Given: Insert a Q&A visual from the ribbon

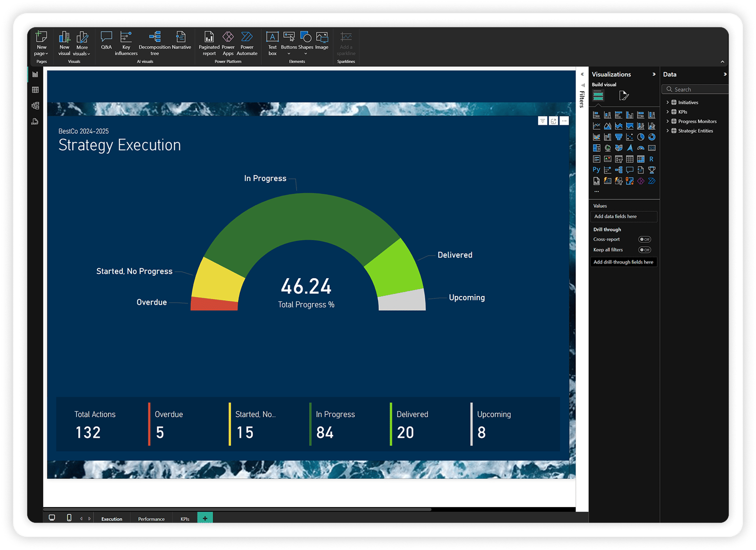Looking at the screenshot, I should click(x=106, y=40).
